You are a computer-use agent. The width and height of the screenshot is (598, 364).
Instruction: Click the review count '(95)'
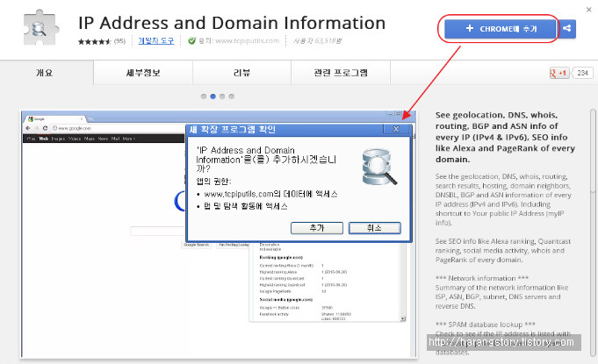coord(119,40)
